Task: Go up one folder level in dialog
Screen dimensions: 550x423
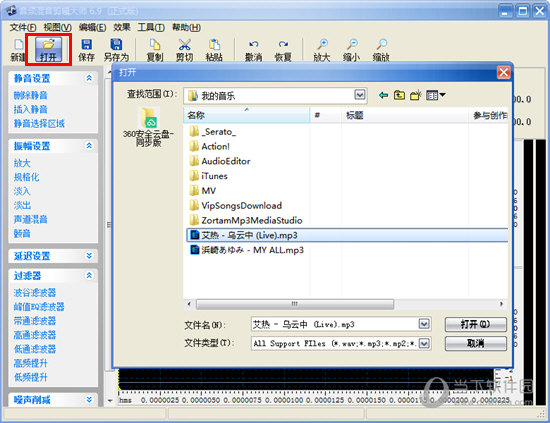Action: pos(399,95)
